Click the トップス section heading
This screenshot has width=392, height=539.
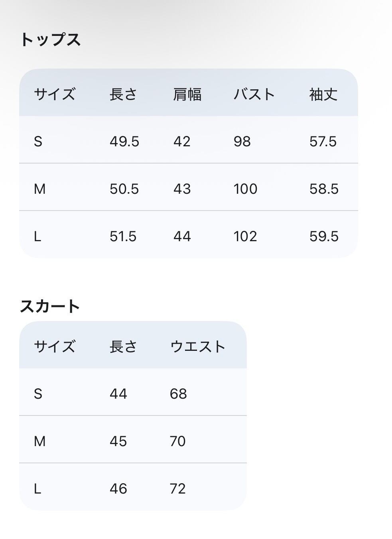(x=50, y=40)
